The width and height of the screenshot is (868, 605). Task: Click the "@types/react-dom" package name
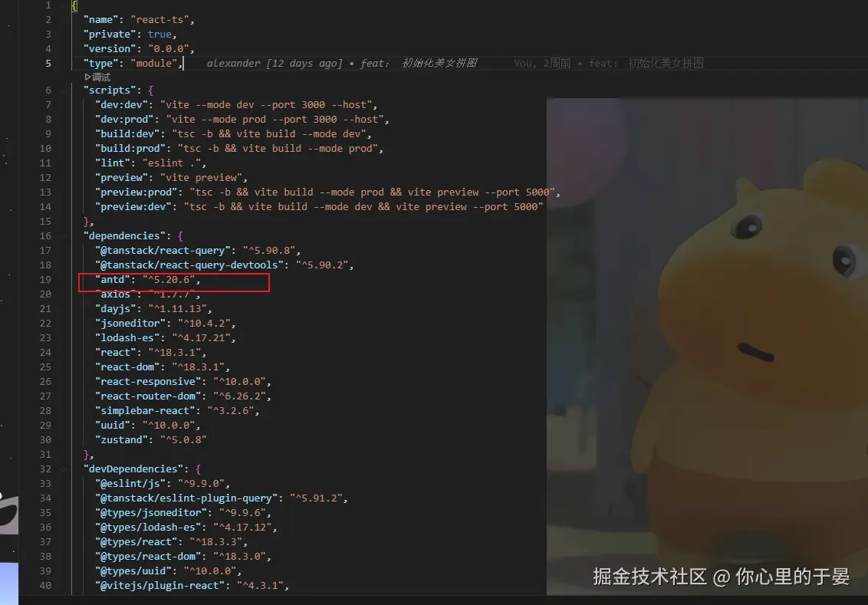pos(148,556)
